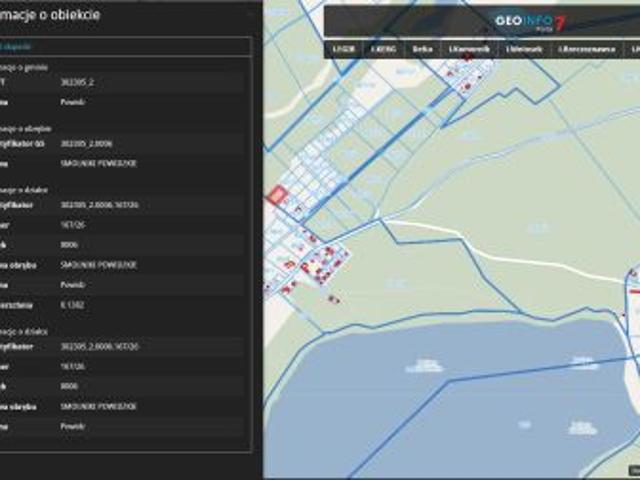Click the red building cluster below selected parcel
Screen dimensions: 640x480
pos(318,265)
